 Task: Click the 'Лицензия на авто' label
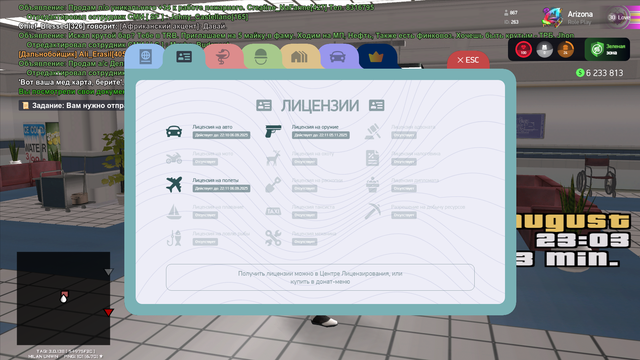coord(212,127)
